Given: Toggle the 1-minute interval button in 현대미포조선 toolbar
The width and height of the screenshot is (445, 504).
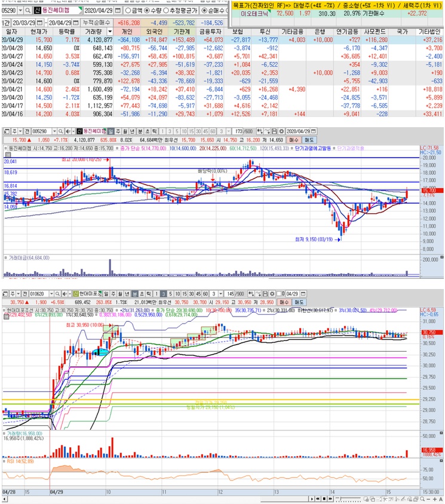Looking at the screenshot, I should (156, 294).
